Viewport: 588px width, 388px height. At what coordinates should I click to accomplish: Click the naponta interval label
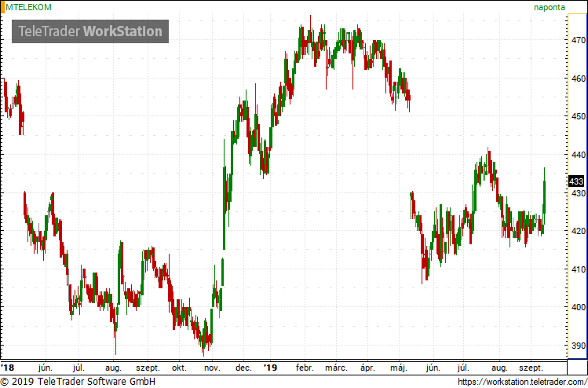[550, 7]
